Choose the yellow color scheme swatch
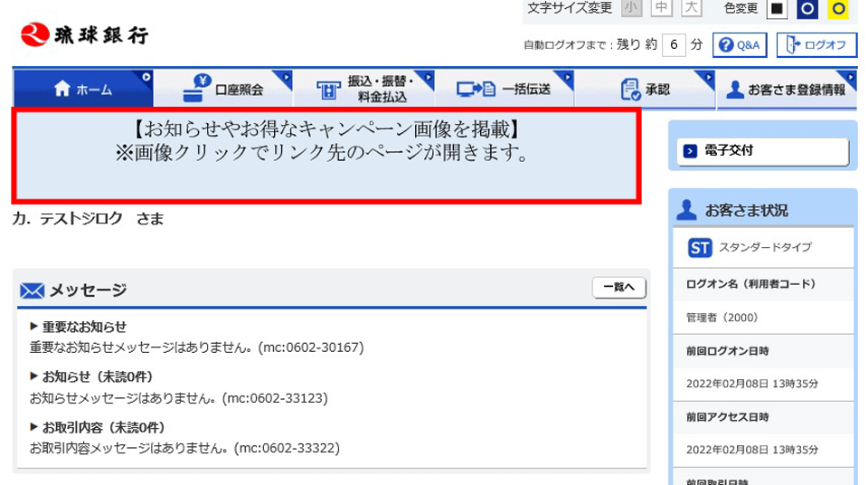This screenshot has height=485, width=868. click(x=838, y=9)
